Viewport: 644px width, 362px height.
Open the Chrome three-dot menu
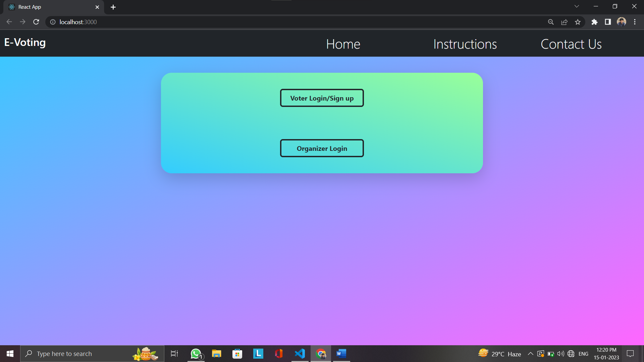(635, 22)
